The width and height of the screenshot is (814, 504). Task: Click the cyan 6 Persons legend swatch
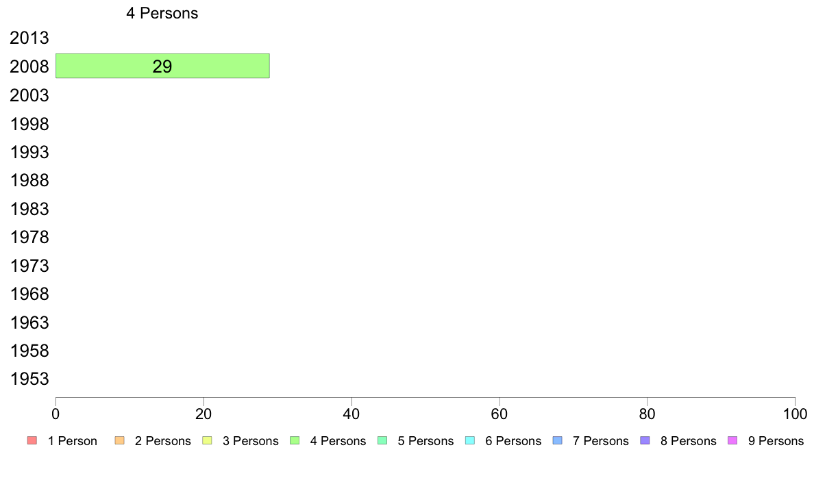pyautogui.click(x=470, y=441)
